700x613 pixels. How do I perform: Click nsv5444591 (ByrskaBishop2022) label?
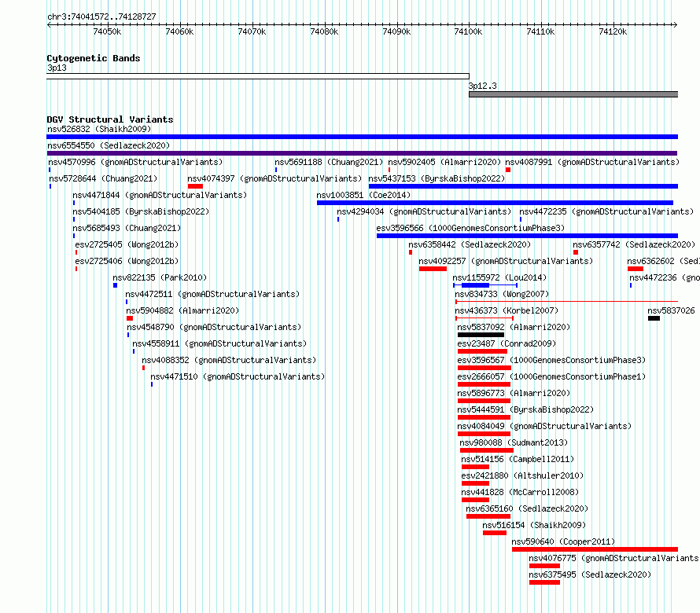tap(526, 409)
